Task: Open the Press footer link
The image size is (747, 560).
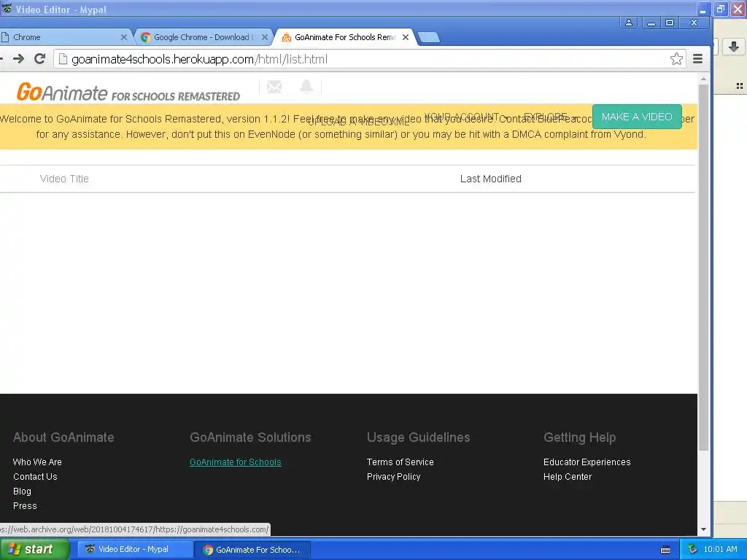Action: pyautogui.click(x=25, y=506)
